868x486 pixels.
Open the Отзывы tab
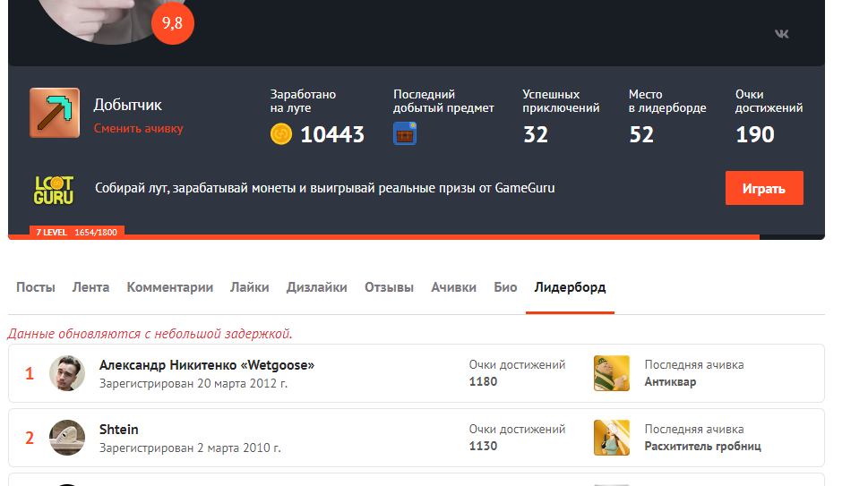389,287
